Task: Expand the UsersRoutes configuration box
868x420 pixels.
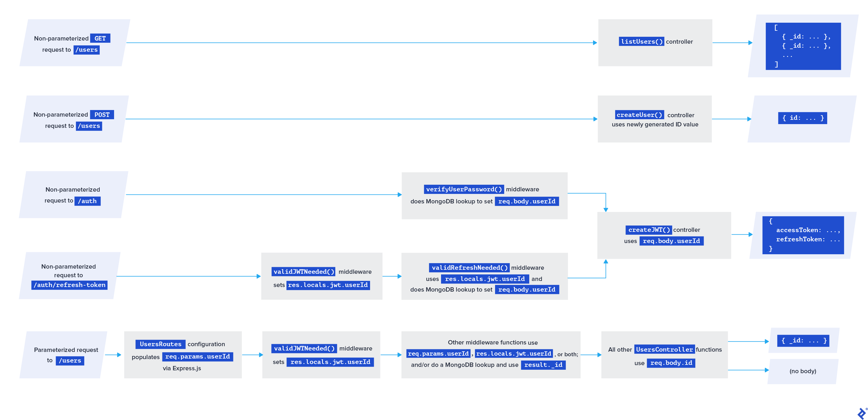Action: point(183,355)
